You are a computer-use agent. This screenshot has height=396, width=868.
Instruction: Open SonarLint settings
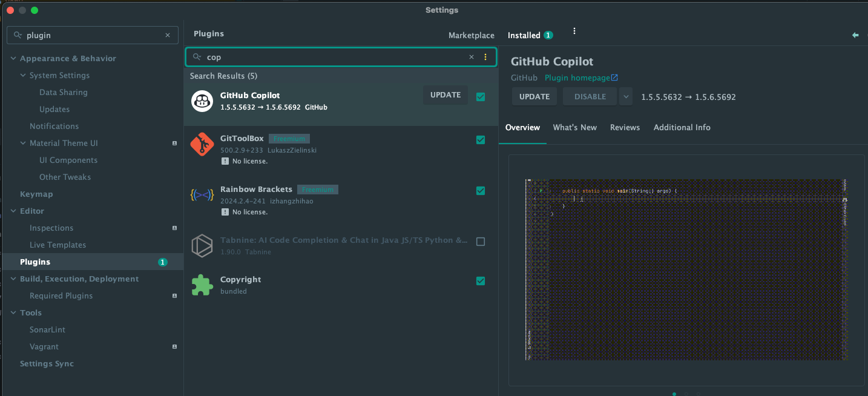pyautogui.click(x=47, y=329)
